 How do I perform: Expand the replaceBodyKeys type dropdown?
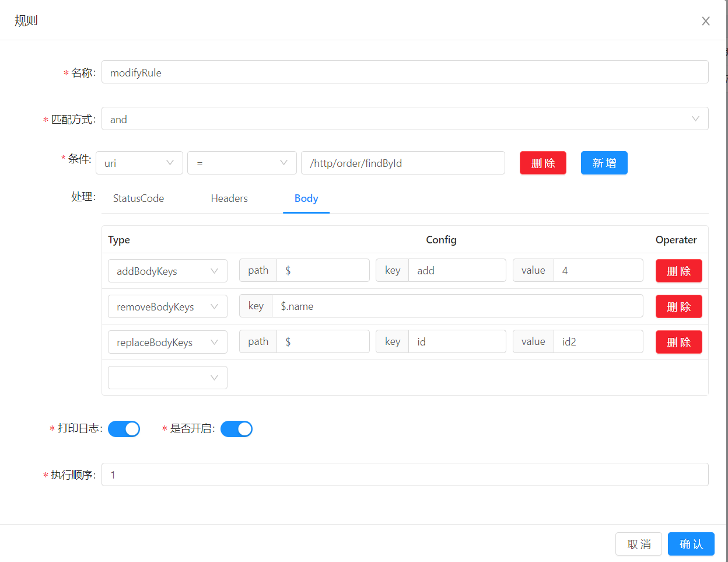pyautogui.click(x=167, y=342)
